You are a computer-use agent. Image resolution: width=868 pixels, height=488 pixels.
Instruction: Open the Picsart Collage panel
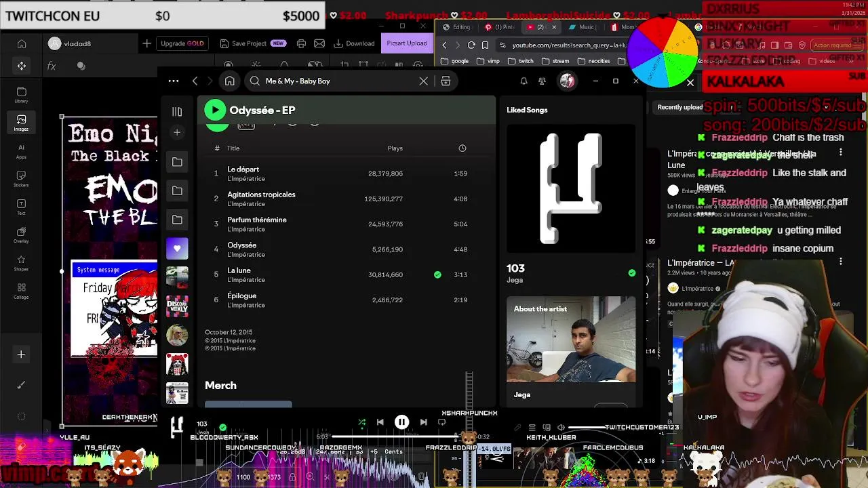22,291
